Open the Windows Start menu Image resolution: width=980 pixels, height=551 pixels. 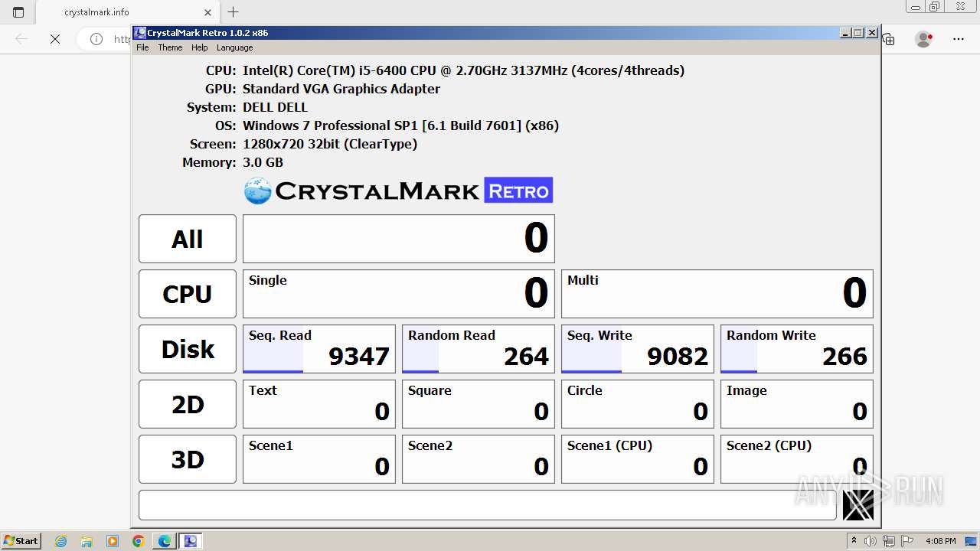(21, 540)
